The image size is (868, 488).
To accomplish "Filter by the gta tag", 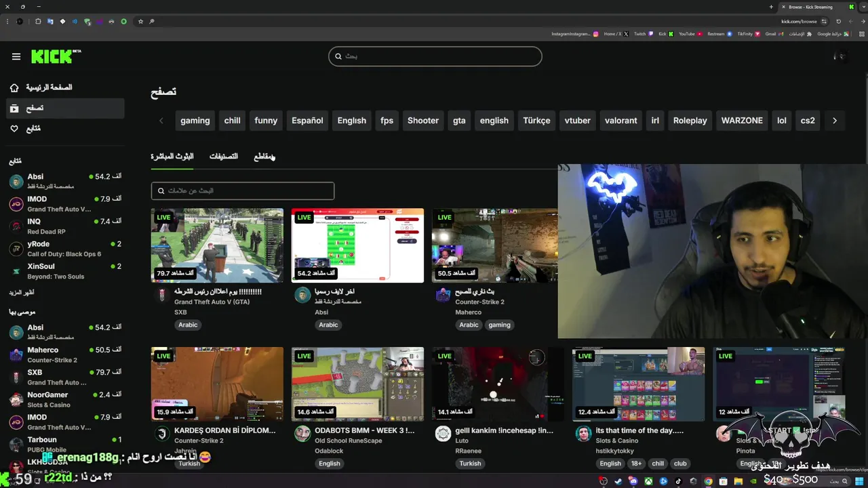I will coord(459,121).
